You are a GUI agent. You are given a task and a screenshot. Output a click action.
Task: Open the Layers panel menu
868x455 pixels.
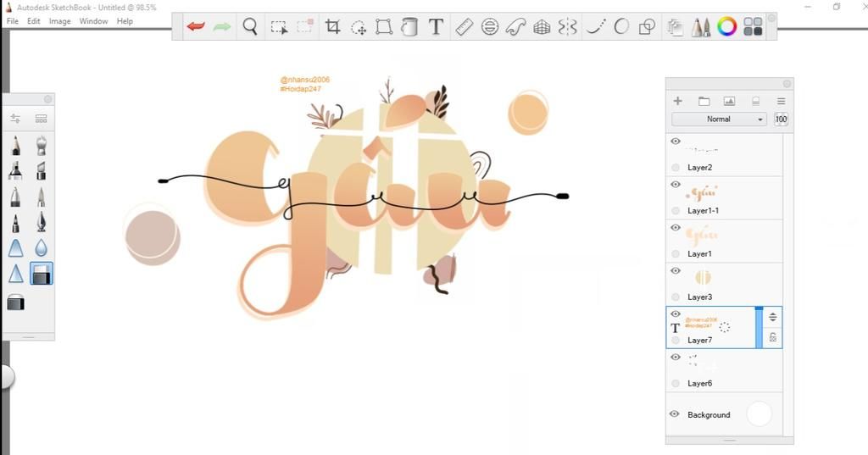pos(781,102)
